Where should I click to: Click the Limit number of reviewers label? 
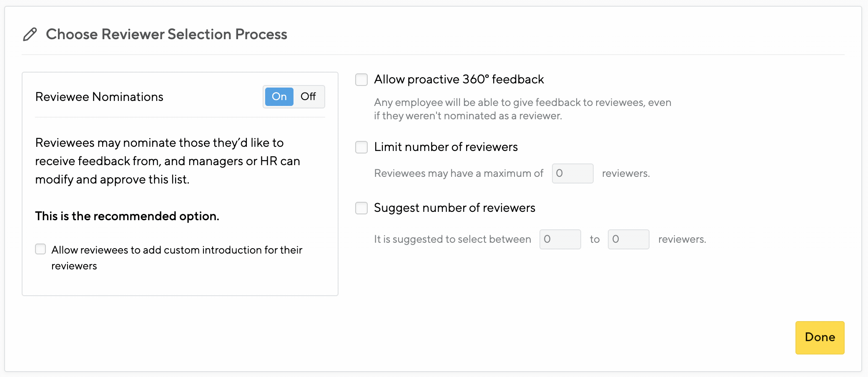(x=446, y=147)
